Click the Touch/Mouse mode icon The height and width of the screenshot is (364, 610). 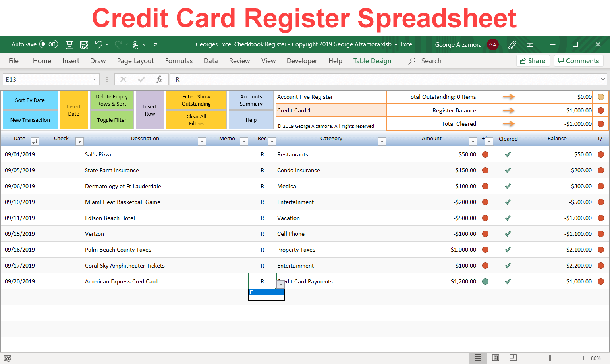point(135,45)
